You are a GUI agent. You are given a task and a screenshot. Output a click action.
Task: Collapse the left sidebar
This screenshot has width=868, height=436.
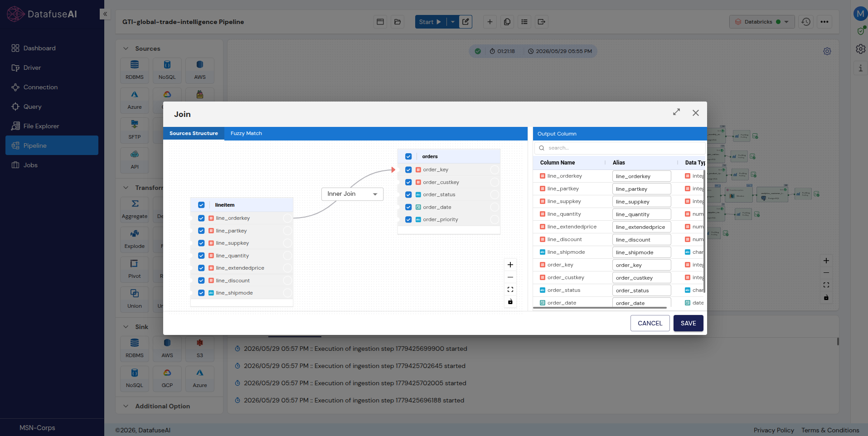(x=105, y=14)
